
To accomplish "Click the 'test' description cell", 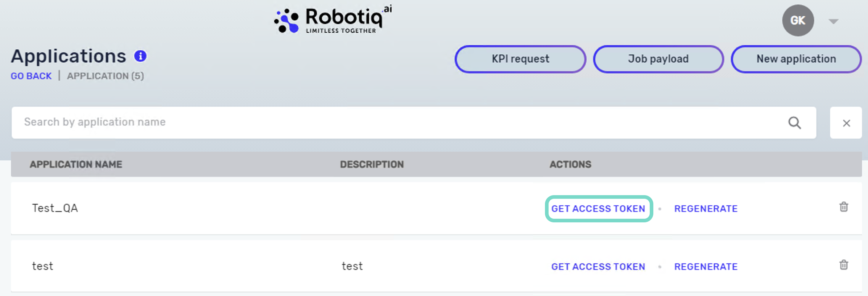I will (352, 266).
